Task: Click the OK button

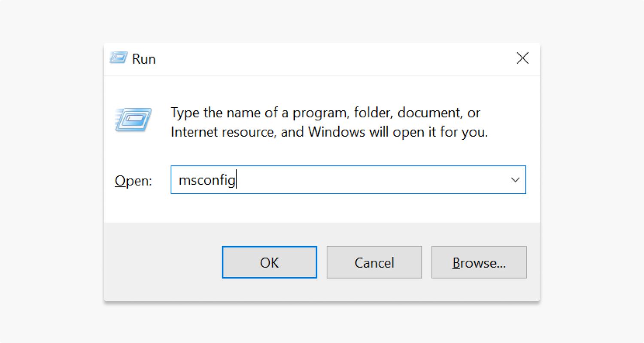Action: [269, 262]
